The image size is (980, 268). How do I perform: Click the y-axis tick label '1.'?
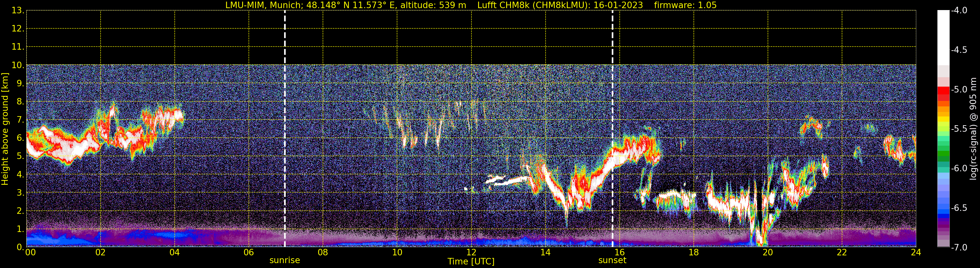20,229
